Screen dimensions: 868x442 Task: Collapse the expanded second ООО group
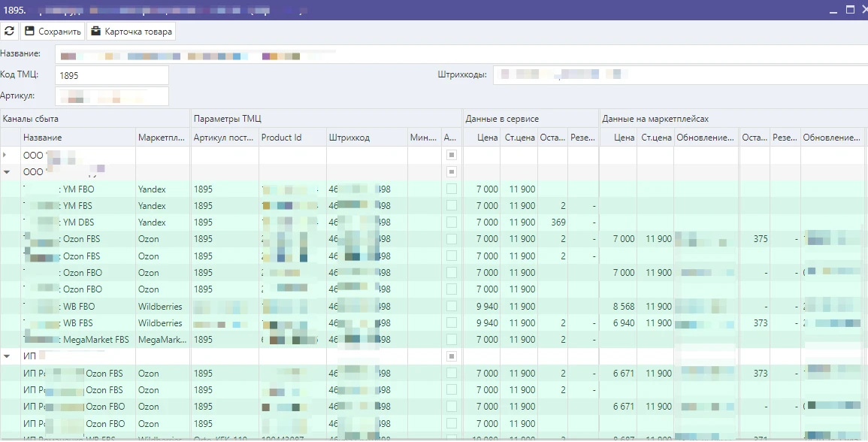(6, 171)
